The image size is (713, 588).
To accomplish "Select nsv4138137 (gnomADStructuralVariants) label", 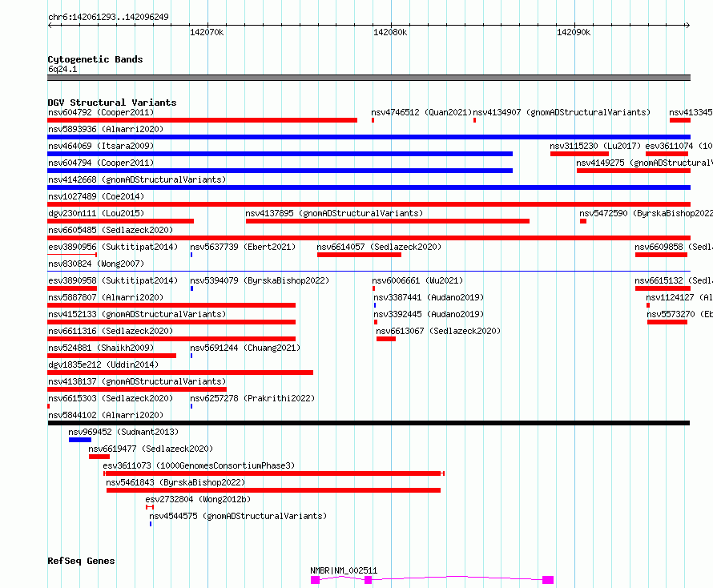I will click(137, 381).
